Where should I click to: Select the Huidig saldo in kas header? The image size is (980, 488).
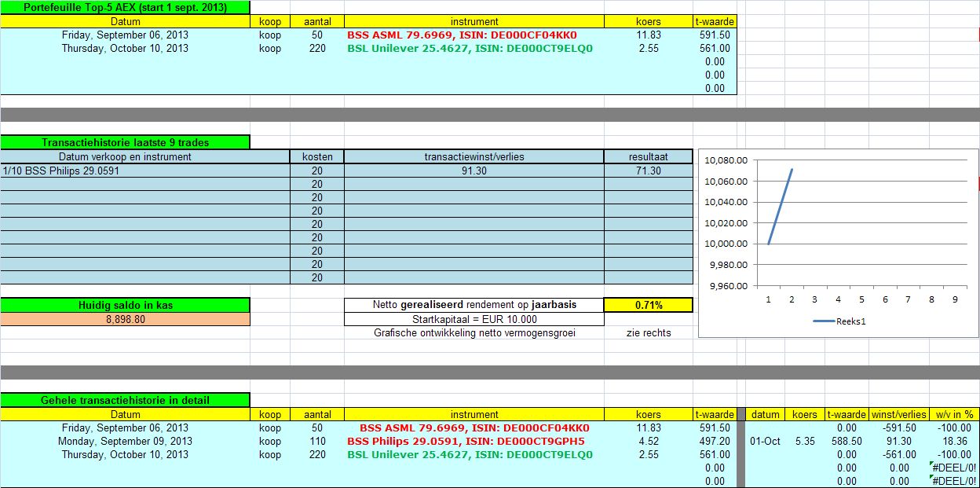[125, 305]
